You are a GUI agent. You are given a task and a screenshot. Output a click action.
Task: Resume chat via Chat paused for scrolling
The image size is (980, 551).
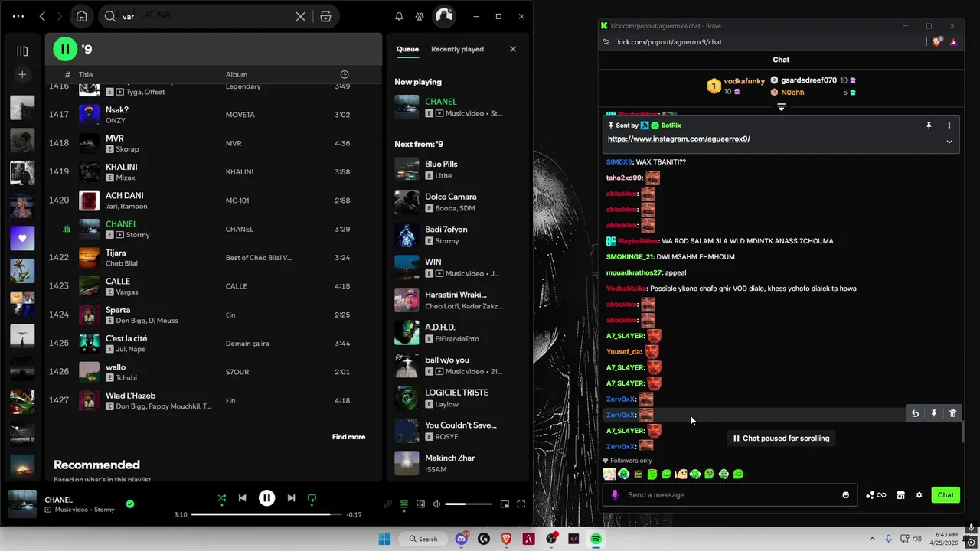tap(781, 439)
